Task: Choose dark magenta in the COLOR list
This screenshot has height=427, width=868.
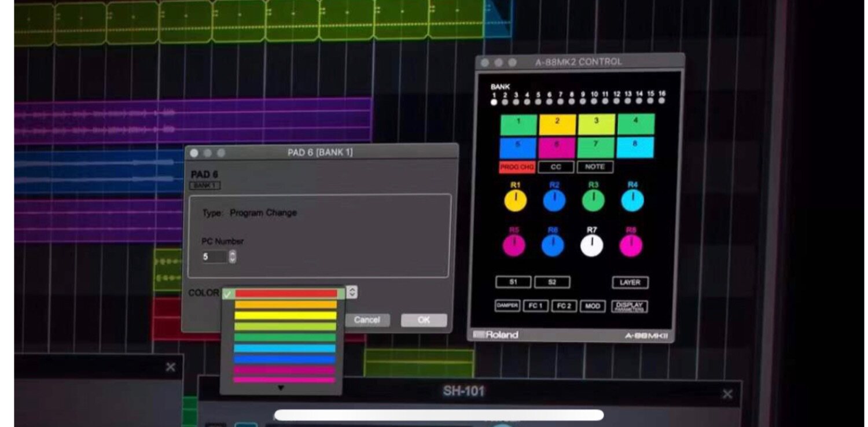Action: [x=285, y=370]
